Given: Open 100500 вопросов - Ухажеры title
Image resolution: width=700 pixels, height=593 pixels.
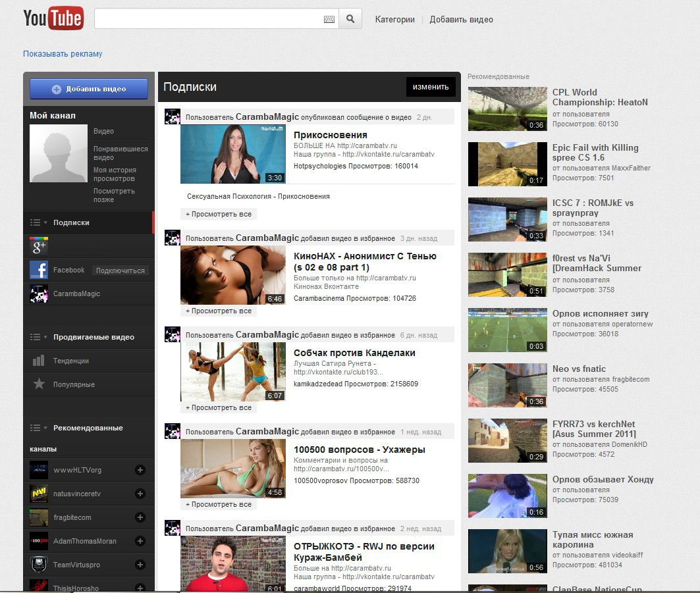Looking at the screenshot, I should tap(360, 450).
